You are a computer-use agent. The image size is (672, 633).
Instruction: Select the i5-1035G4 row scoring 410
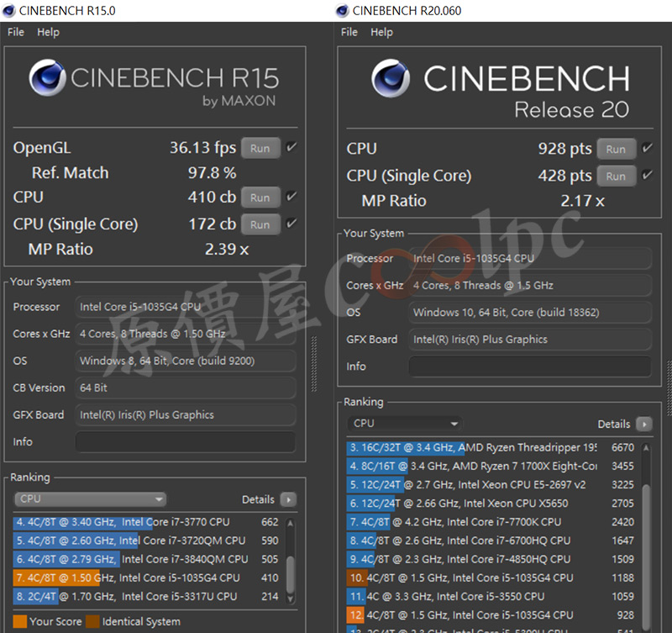click(x=148, y=578)
